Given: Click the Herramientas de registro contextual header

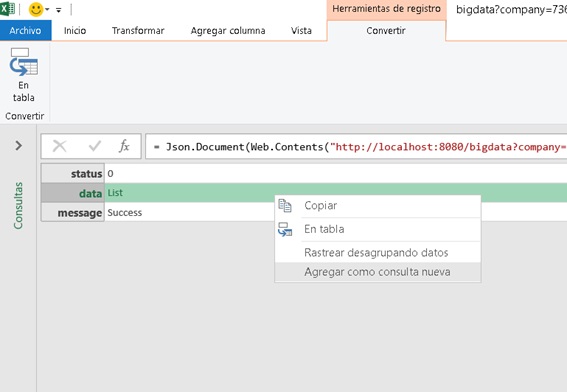Looking at the screenshot, I should [387, 9].
